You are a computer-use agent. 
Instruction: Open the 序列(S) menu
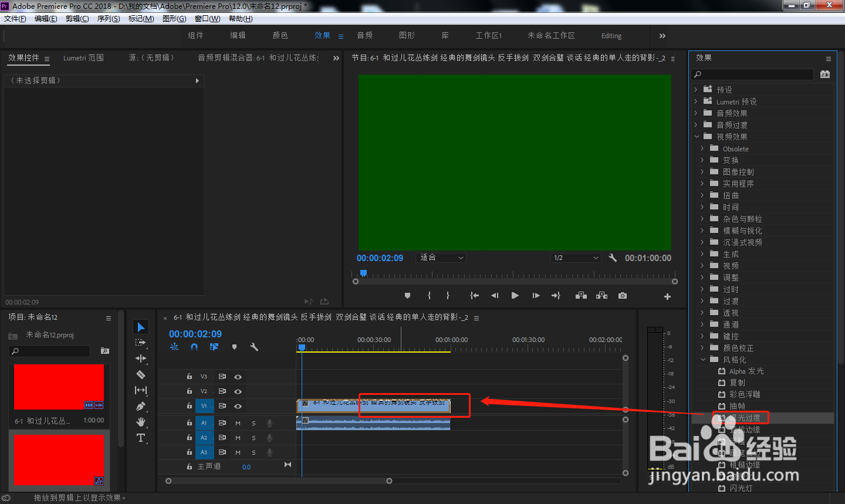109,19
